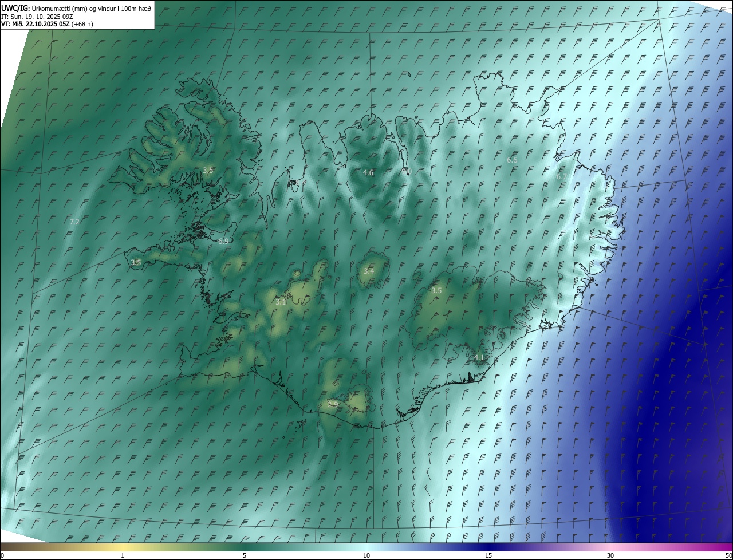Click the colorbar tick label 5
The height and width of the screenshot is (560, 733).
(245, 555)
